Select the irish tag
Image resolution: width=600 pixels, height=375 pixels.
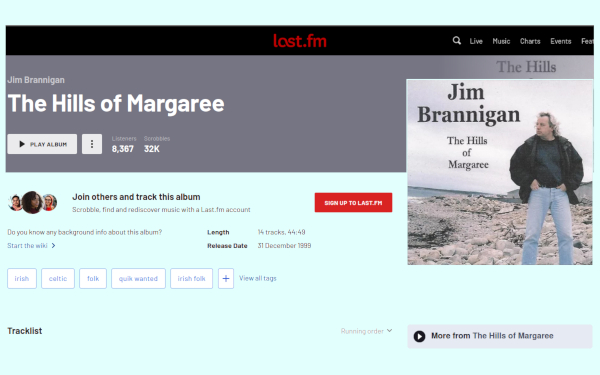click(x=22, y=279)
